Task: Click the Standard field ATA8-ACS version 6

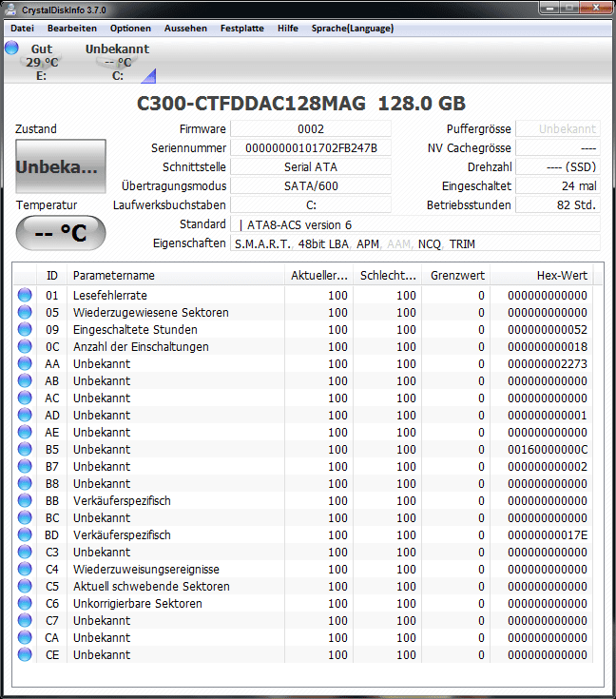Action: tap(415, 224)
